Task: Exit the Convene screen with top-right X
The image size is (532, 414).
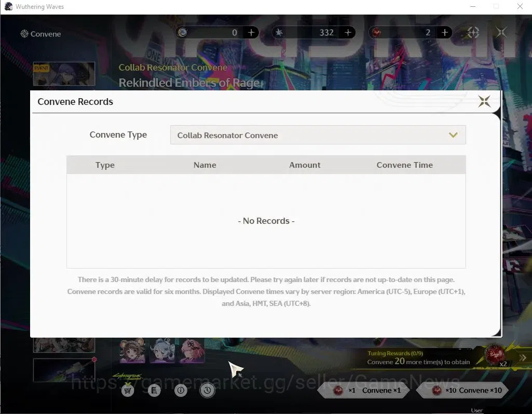Action: [501, 33]
